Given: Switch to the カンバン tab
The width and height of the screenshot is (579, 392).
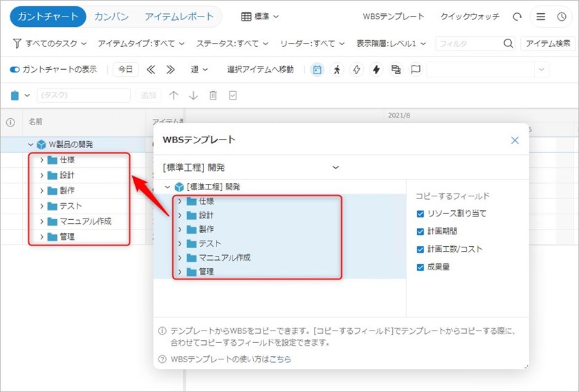Looking at the screenshot, I should coord(111,17).
